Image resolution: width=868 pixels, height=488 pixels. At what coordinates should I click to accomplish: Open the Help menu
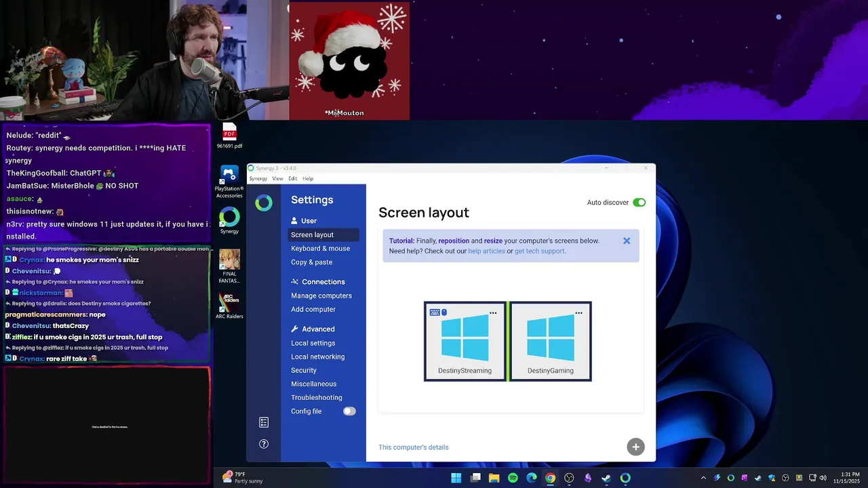[308, 179]
